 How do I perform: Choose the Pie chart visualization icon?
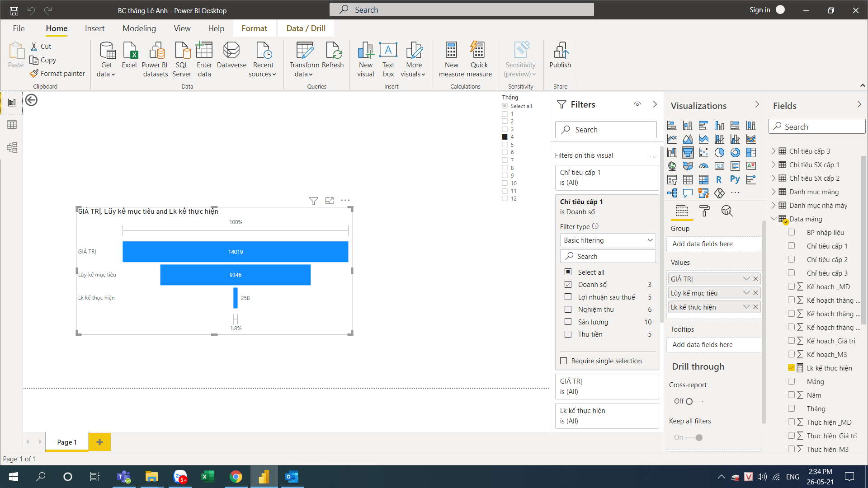pyautogui.click(x=719, y=153)
